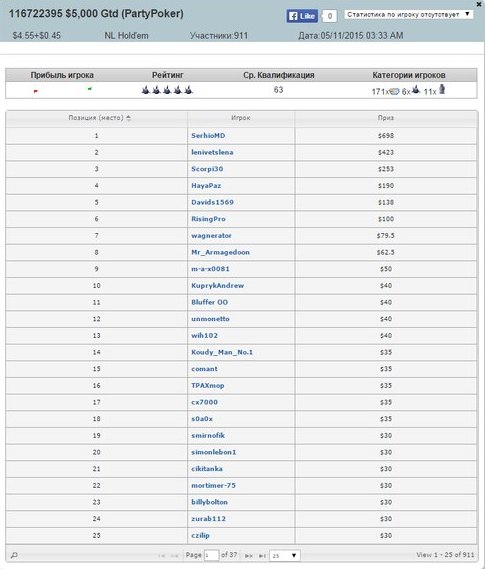Go to the previous results page
This screenshot has height=569, width=485.
175,556
